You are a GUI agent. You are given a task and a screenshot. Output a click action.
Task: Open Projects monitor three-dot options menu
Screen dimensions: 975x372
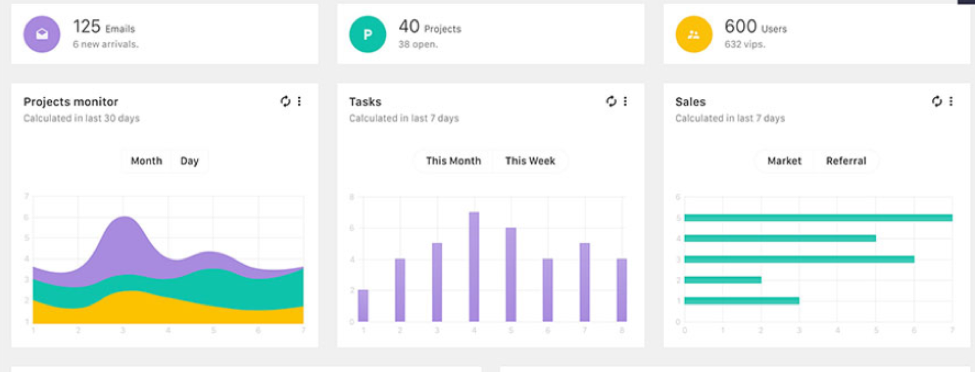(x=299, y=101)
